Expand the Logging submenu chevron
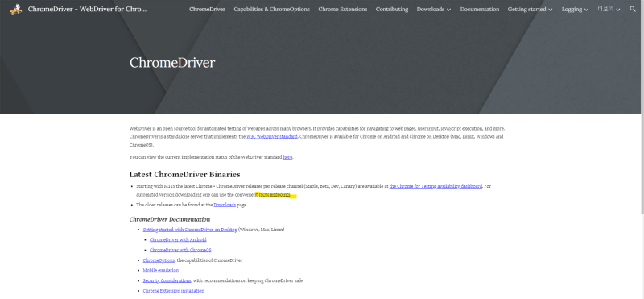The width and height of the screenshot is (644, 299). [586, 10]
